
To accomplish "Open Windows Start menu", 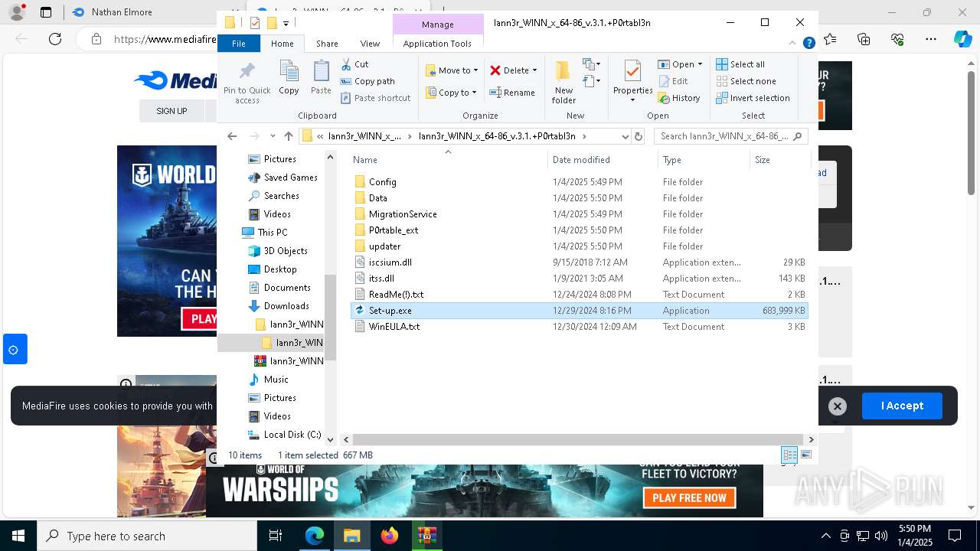I will [x=18, y=536].
